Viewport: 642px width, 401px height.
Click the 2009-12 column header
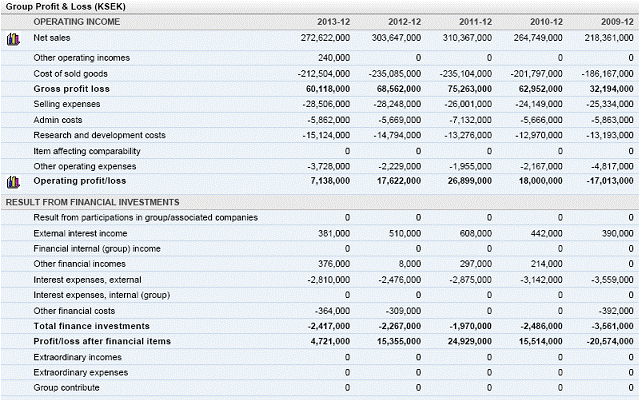click(x=617, y=21)
